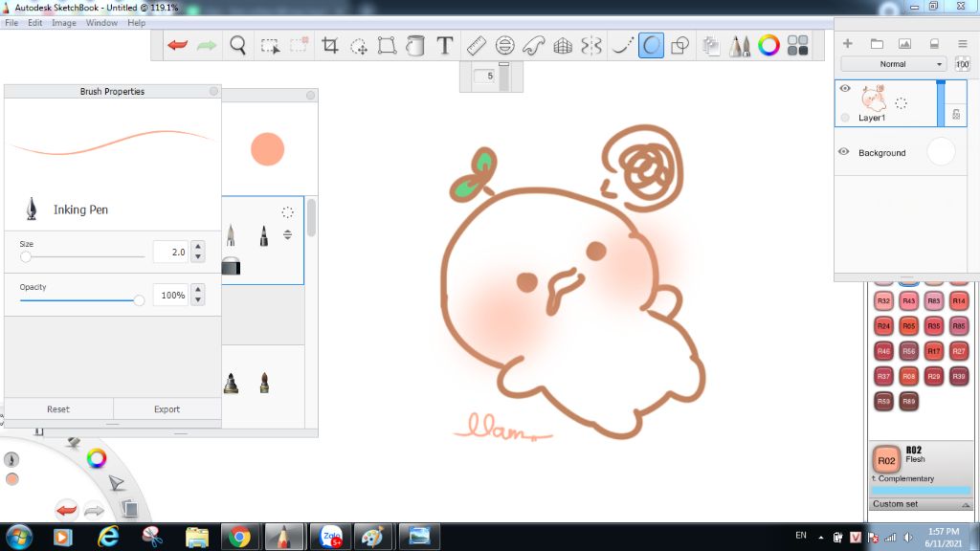Click the Reset brush button

pos(58,409)
